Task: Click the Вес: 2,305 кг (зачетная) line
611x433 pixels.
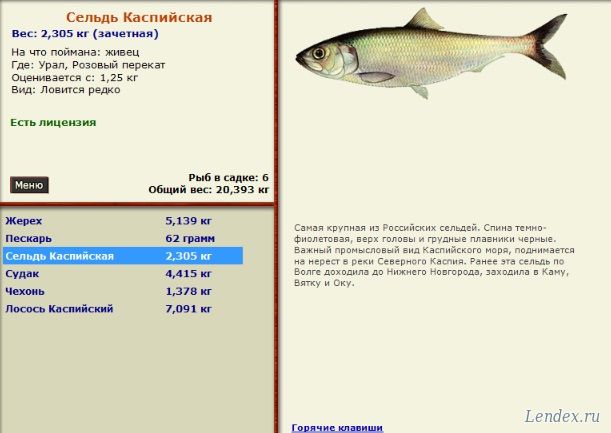Action: pos(84,34)
